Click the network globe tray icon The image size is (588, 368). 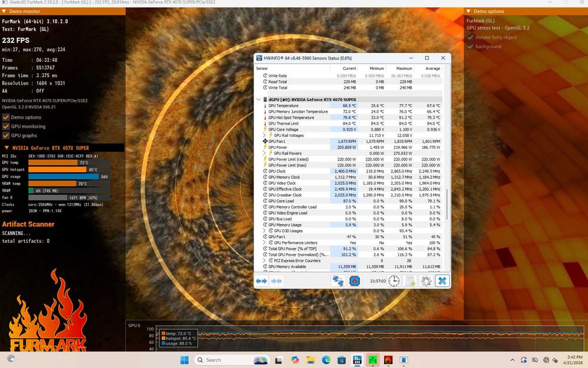[546, 360]
